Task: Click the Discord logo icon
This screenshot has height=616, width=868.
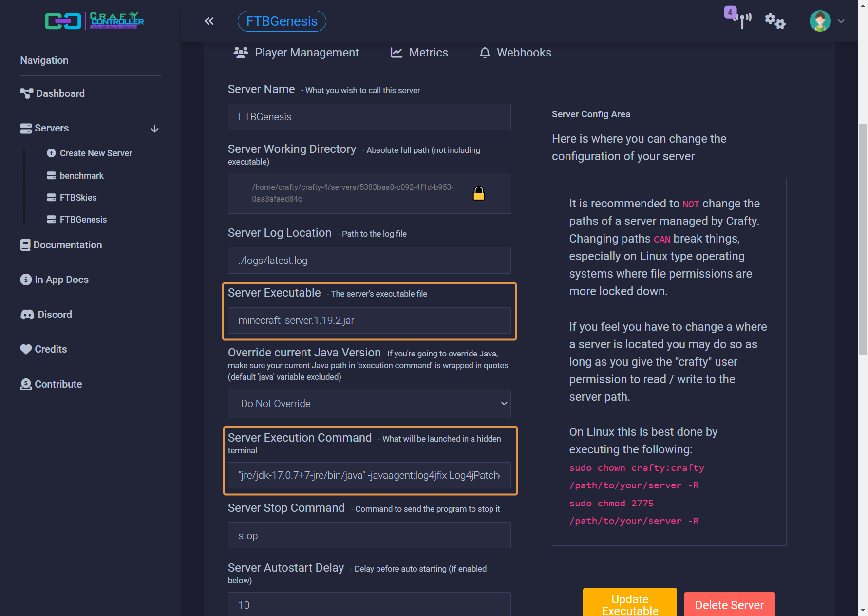Action: (27, 315)
